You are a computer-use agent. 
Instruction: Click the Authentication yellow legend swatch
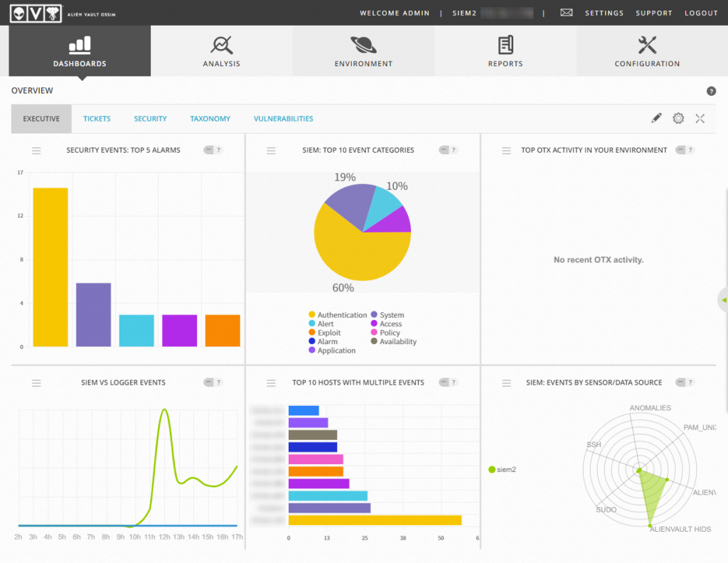[312, 315]
